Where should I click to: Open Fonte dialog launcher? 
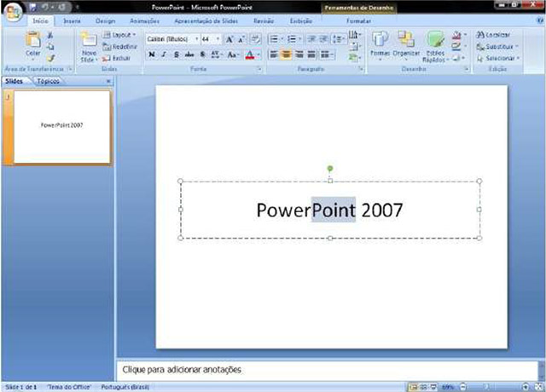click(259, 69)
